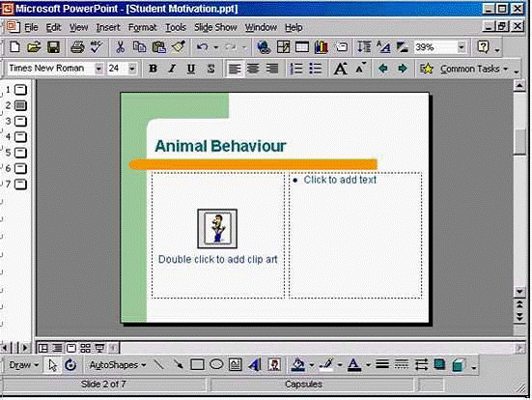Expand the zoom percentage dropdown
This screenshot has width=532, height=400.
[462, 47]
